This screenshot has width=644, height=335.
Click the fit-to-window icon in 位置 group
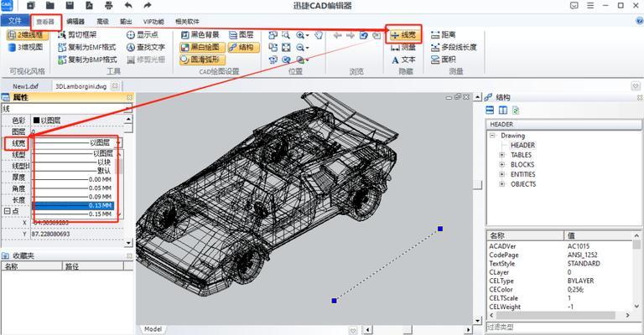tap(286, 48)
